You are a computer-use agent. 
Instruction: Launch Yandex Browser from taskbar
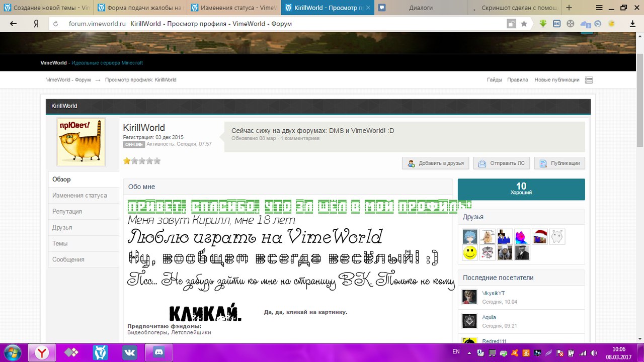[42, 352]
